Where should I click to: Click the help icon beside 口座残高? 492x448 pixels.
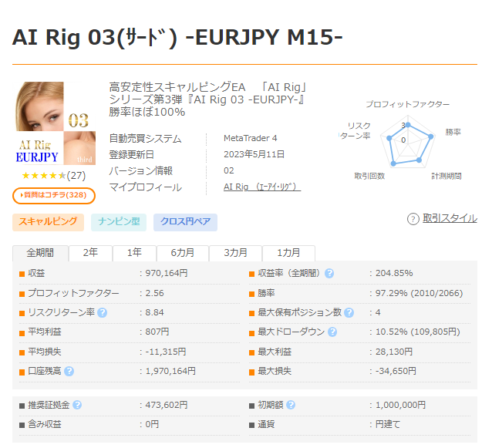coord(69,372)
